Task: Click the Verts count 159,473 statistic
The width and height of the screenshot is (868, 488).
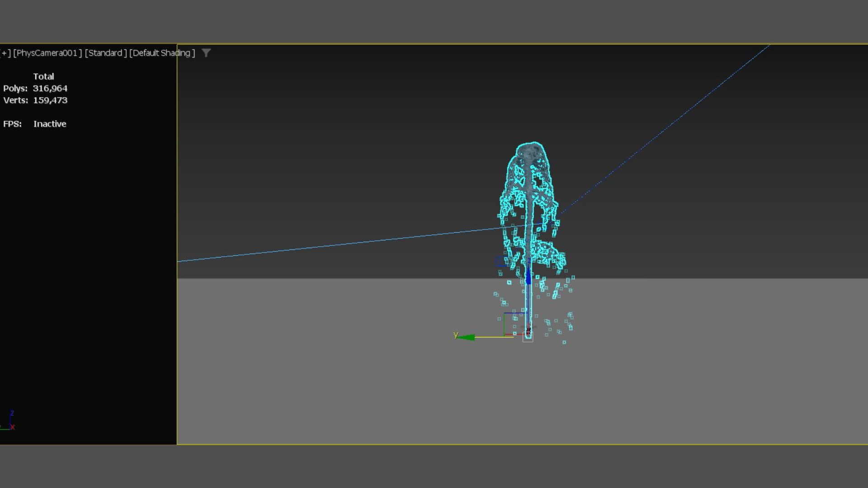Action: click(50, 100)
